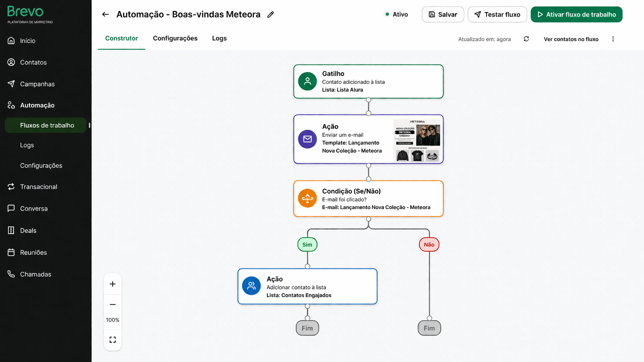Viewport: 644px width, 362px height.
Task: Switch to the Logs tab
Action: pos(219,38)
